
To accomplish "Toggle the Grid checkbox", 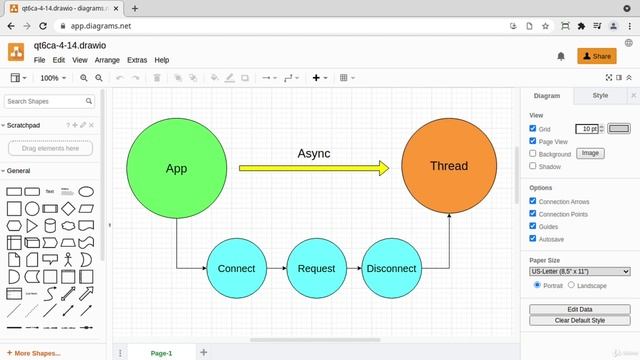I will [533, 128].
